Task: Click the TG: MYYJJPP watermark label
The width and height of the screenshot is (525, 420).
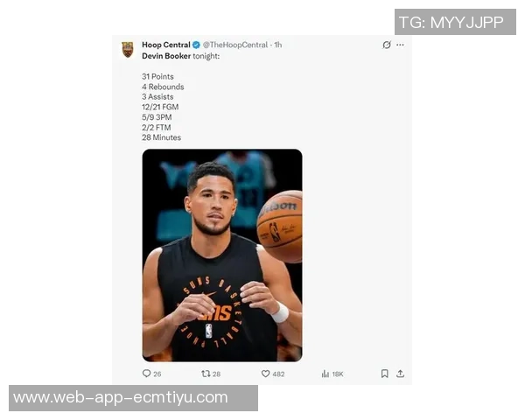Action: (455, 22)
